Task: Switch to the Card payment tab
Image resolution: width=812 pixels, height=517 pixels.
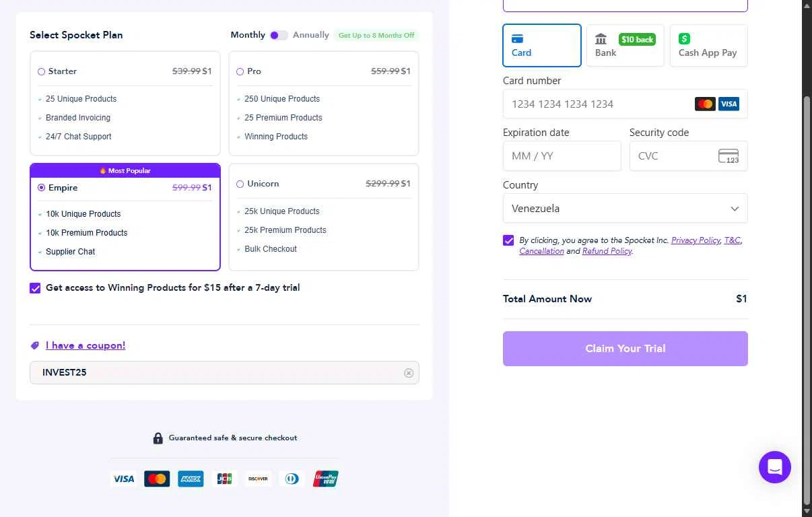Action: pyautogui.click(x=542, y=46)
